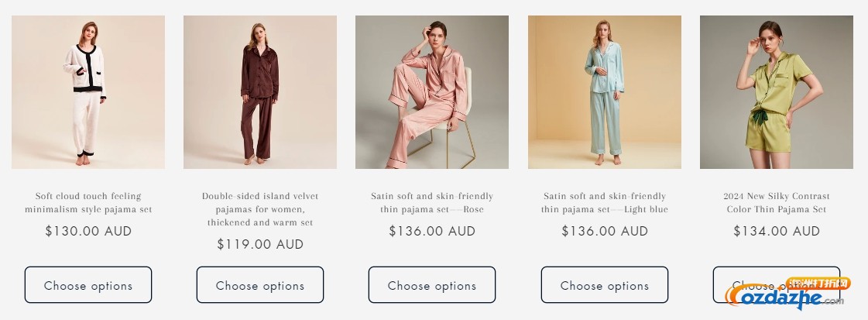Open '2024 New Silky Contrast Color' title
868x320 pixels.
776,203
